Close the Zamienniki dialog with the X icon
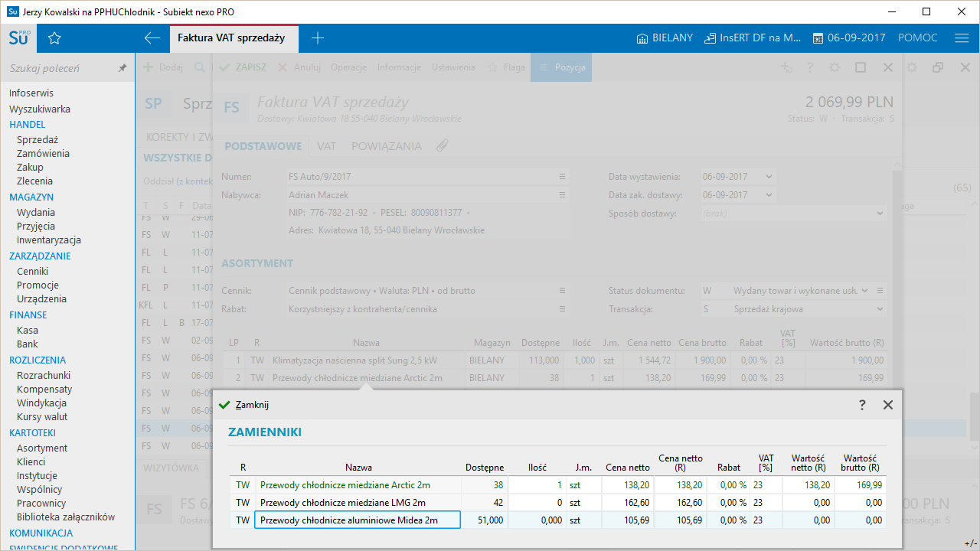Image resolution: width=980 pixels, height=551 pixels. click(x=887, y=405)
